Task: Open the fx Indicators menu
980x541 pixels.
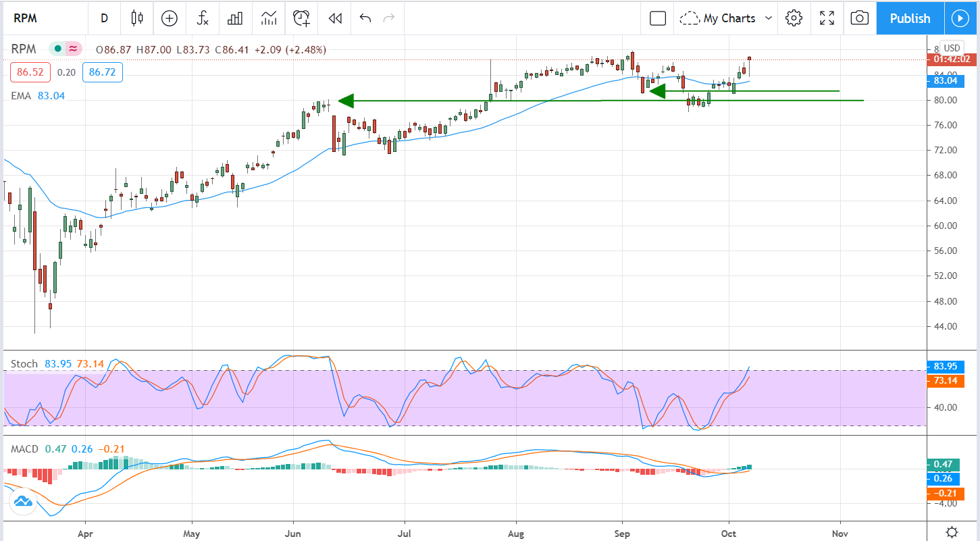Action: point(202,18)
